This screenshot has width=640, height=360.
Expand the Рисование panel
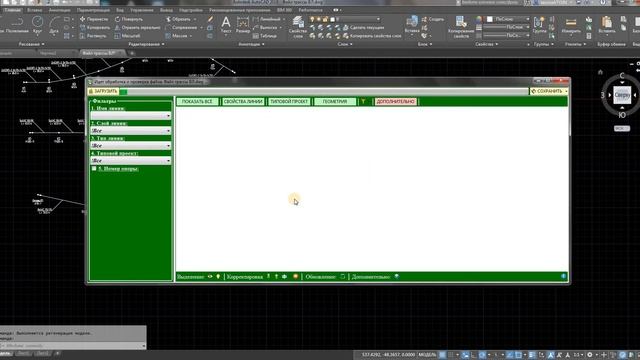pyautogui.click(x=32, y=44)
